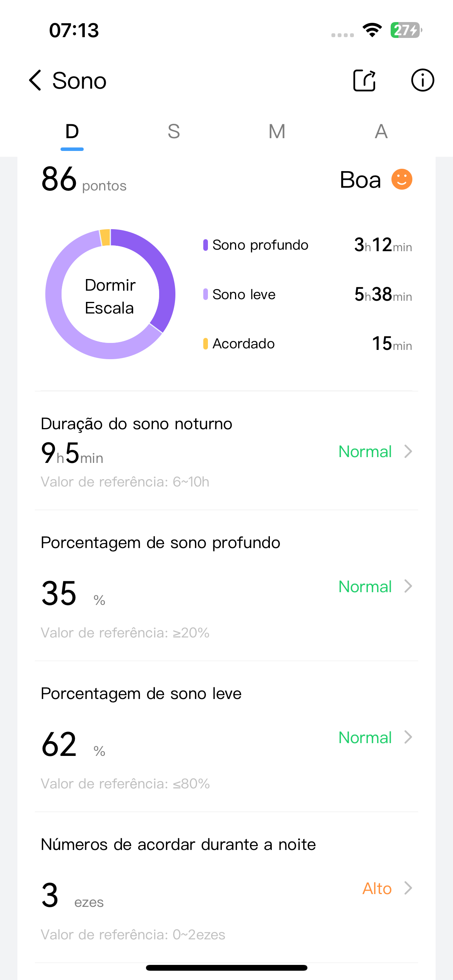Viewport: 453px width, 980px height.
Task: Open the M monthly tab
Action: click(x=277, y=132)
